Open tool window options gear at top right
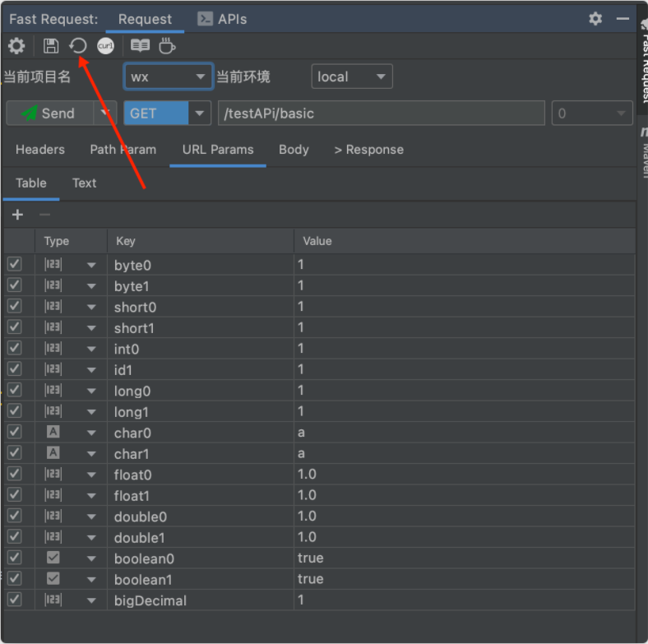Screen dimensions: 648x644 tap(595, 19)
